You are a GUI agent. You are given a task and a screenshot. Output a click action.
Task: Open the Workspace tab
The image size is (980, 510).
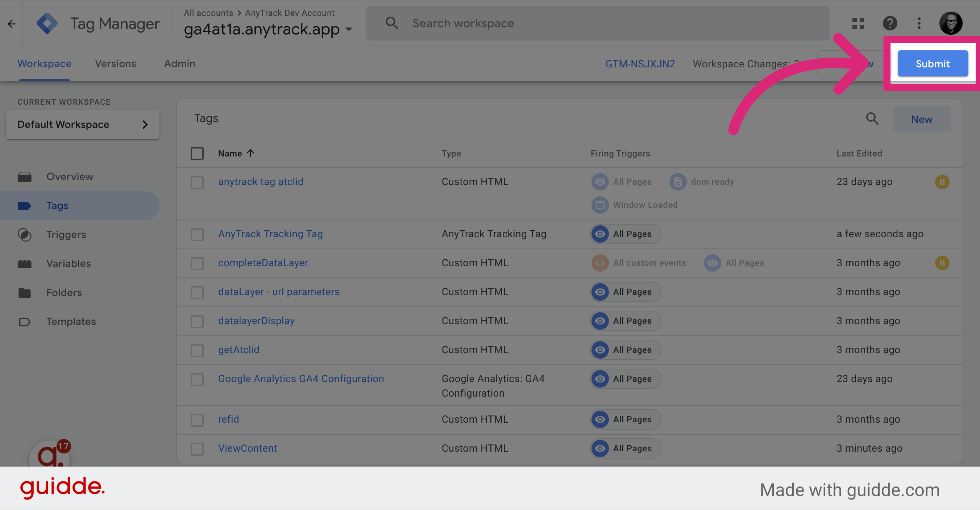[x=44, y=63]
